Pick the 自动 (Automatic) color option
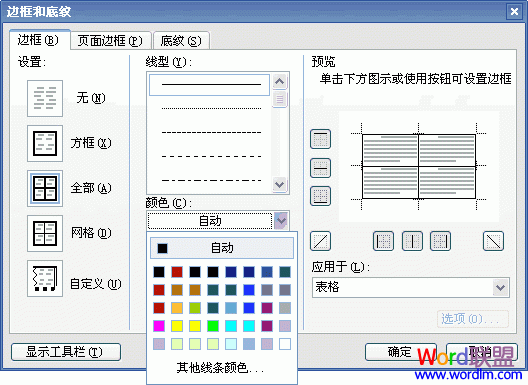This screenshot has height=385, width=528. click(x=222, y=248)
